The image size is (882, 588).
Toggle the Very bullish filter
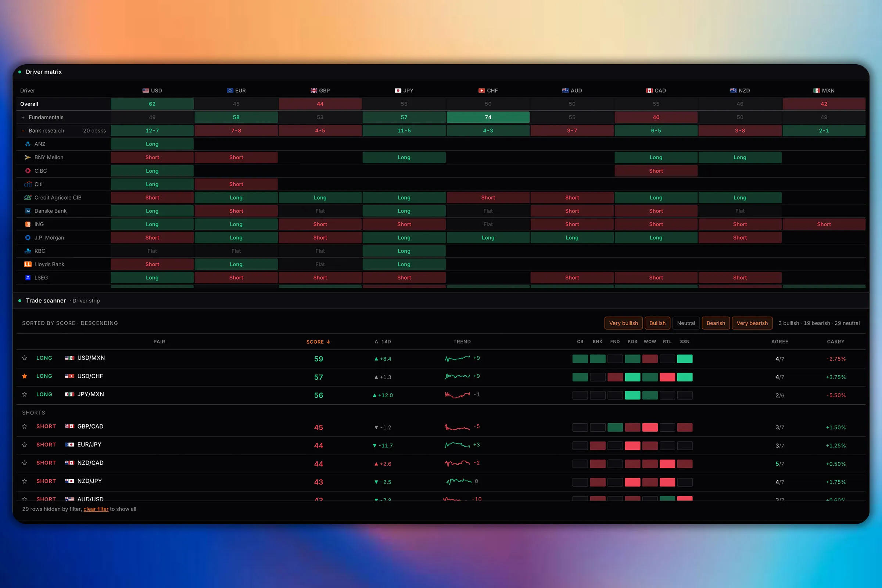coord(623,323)
